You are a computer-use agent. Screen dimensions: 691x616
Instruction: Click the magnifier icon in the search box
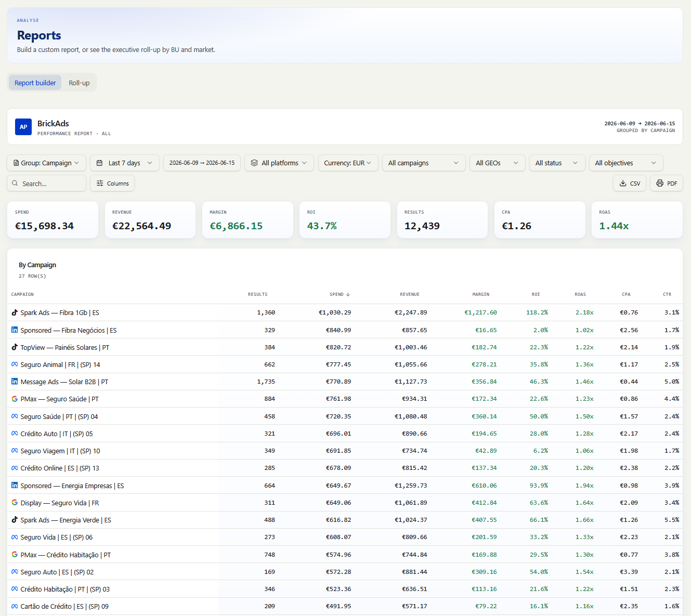point(15,184)
